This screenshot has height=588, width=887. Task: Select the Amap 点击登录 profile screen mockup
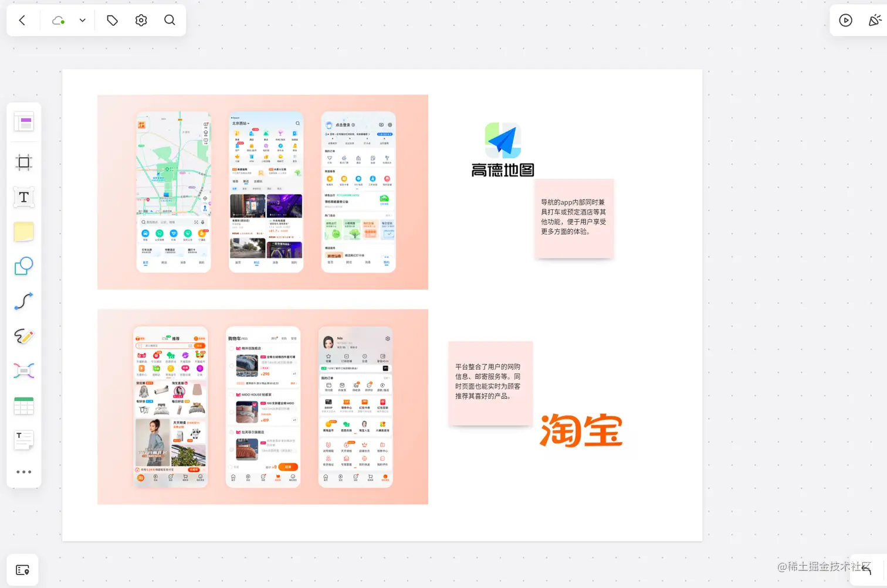[x=358, y=192]
